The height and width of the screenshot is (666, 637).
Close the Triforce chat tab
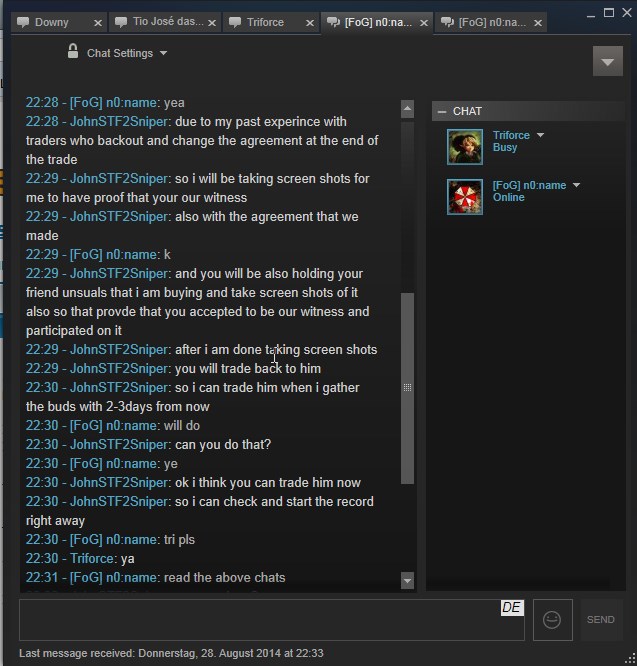pos(312,22)
